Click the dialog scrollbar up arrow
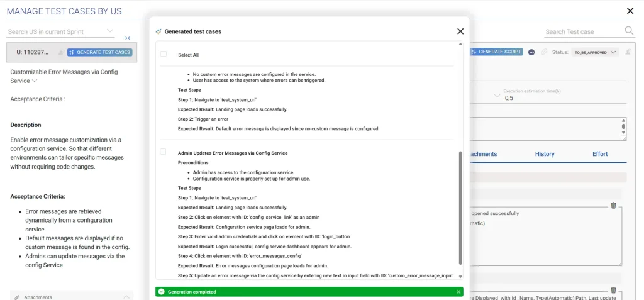644x300 pixels. (x=460, y=44)
